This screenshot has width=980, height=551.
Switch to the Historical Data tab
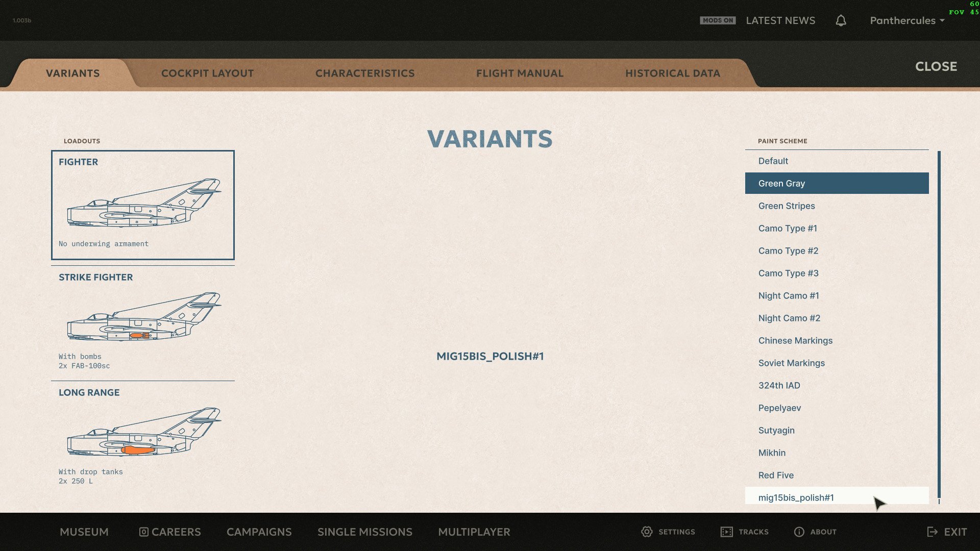tap(673, 73)
